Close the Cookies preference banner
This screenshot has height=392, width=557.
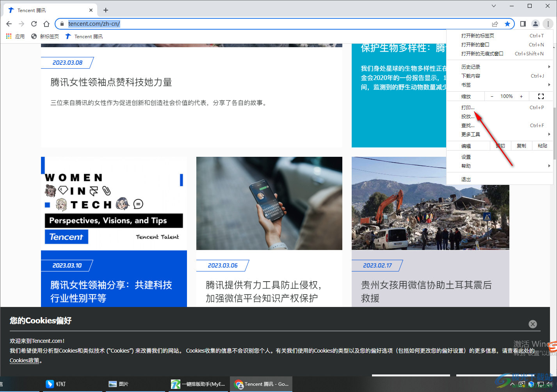(533, 324)
